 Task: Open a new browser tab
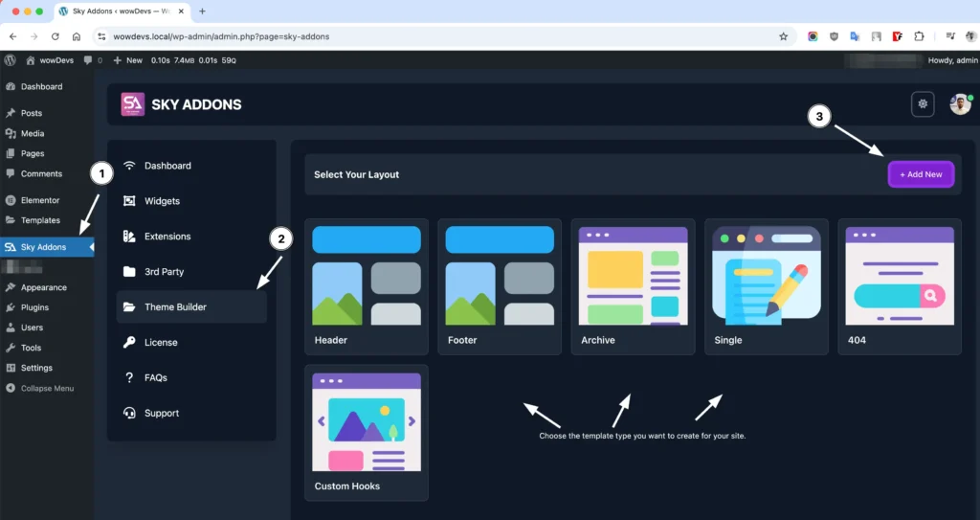pos(202,11)
